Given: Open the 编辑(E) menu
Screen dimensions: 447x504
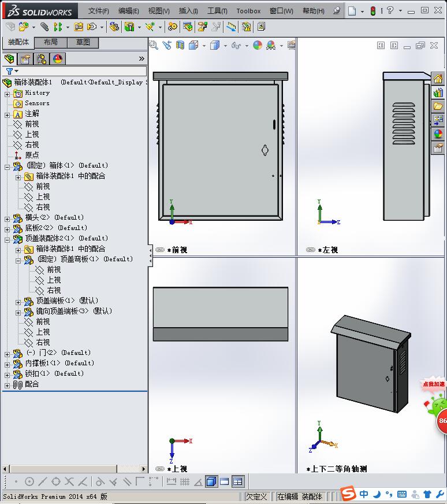Looking at the screenshot, I should pos(128,11).
